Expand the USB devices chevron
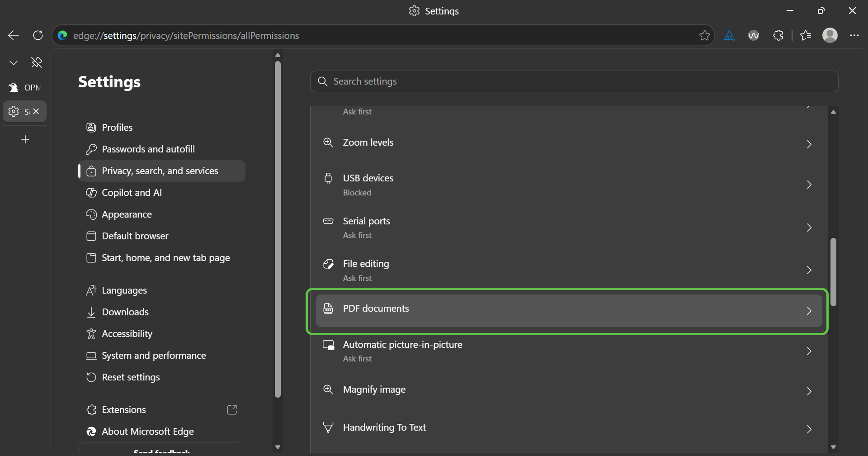 [809, 185]
